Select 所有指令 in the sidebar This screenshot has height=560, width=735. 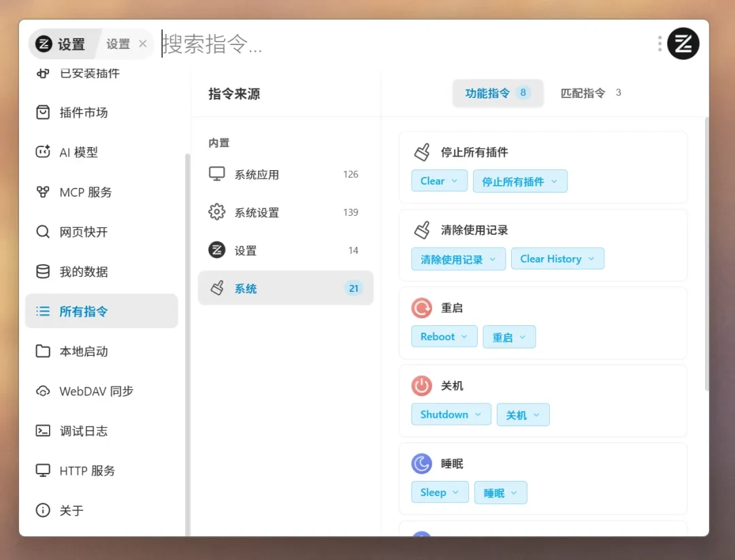(x=101, y=311)
